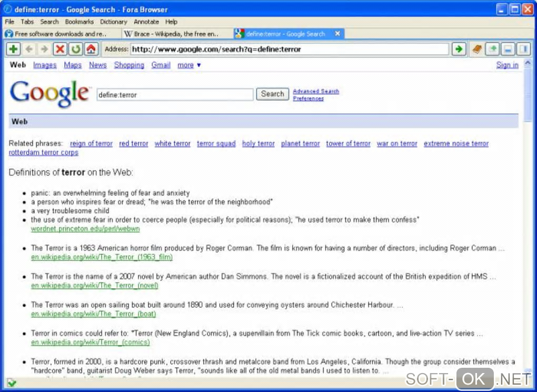The height and width of the screenshot is (392, 537).
Task: Open related phrase rotterdam terror corps
Action: pos(44,153)
